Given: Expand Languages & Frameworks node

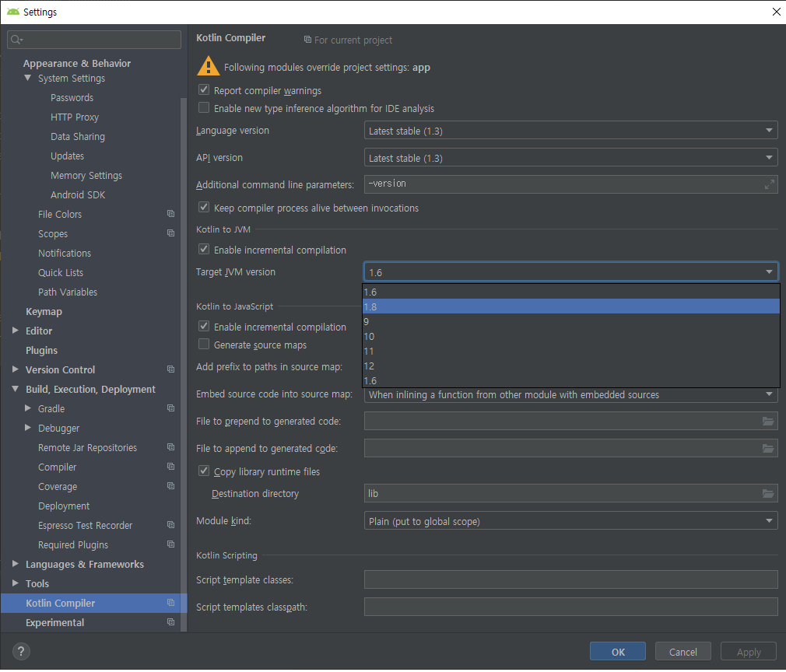Looking at the screenshot, I should [x=15, y=564].
